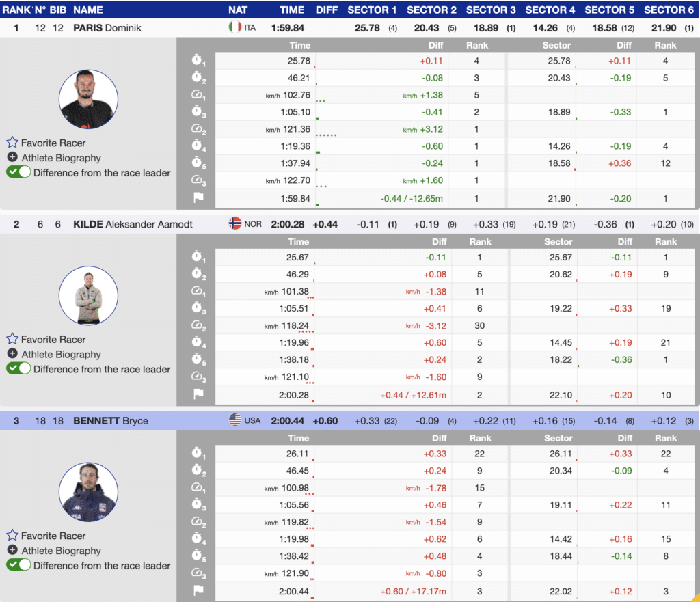Click the finish flag icon in Paris's table
Screen dimensions: 700x602
[198, 198]
